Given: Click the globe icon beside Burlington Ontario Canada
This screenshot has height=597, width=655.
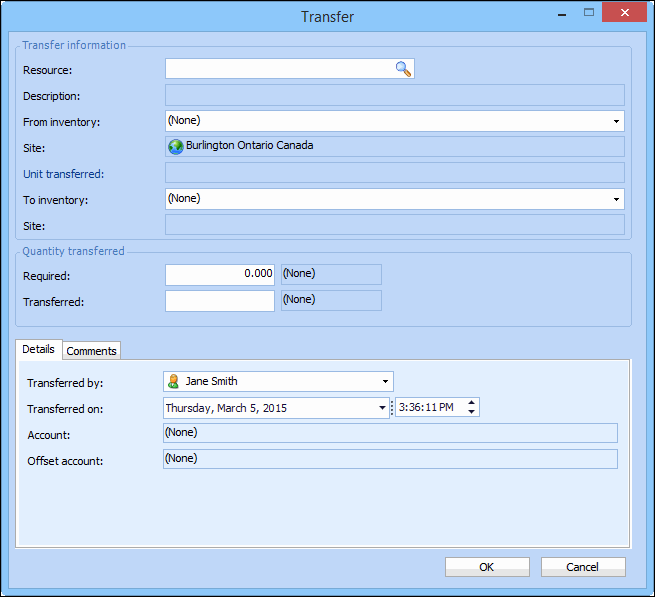Looking at the screenshot, I should click(176, 147).
